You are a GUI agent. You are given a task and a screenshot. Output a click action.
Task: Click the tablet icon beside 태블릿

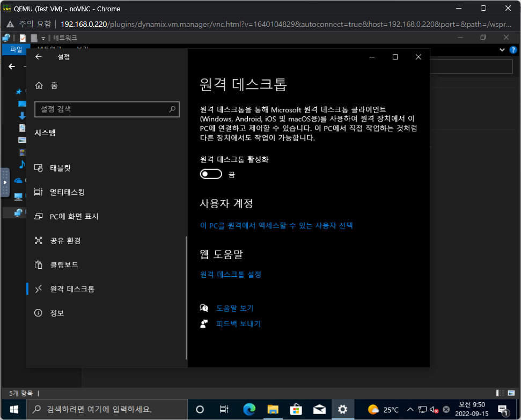click(x=39, y=168)
